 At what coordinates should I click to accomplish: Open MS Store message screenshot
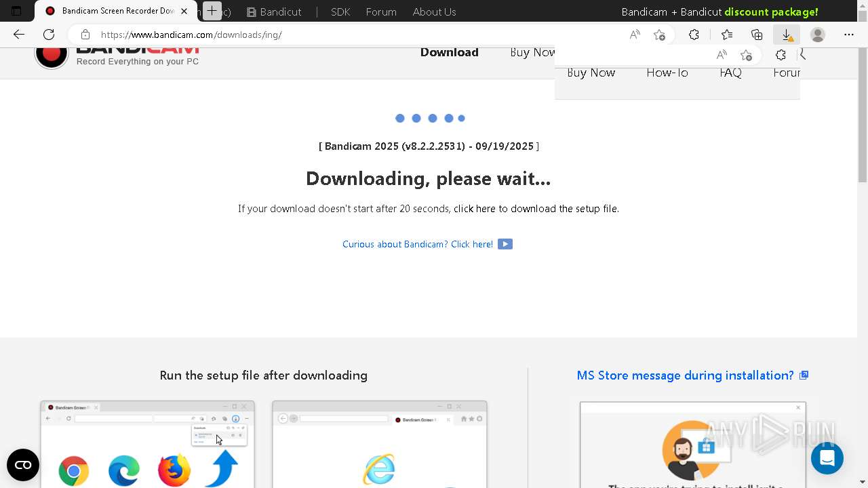pyautogui.click(x=693, y=445)
